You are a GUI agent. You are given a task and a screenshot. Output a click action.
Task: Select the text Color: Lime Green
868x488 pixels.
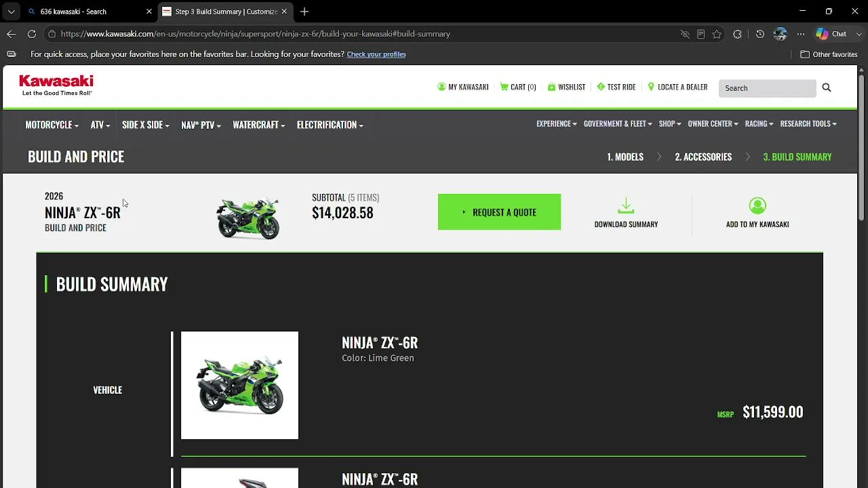378,358
